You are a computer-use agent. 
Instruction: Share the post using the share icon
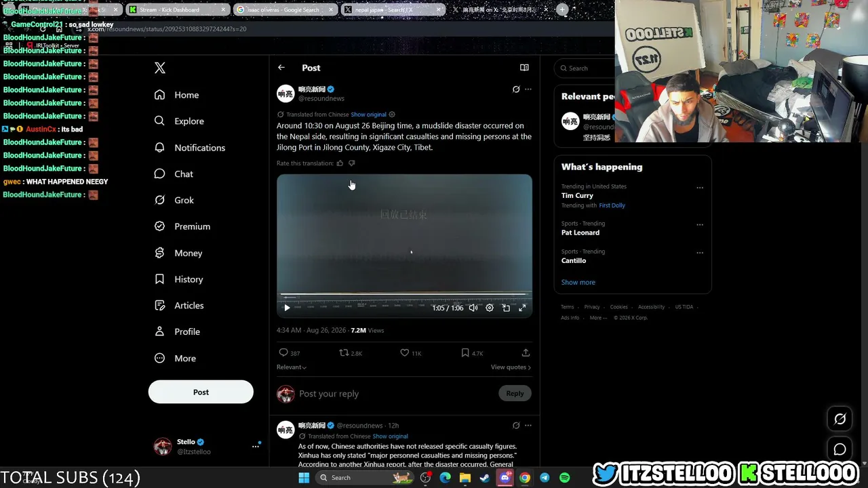(x=526, y=353)
